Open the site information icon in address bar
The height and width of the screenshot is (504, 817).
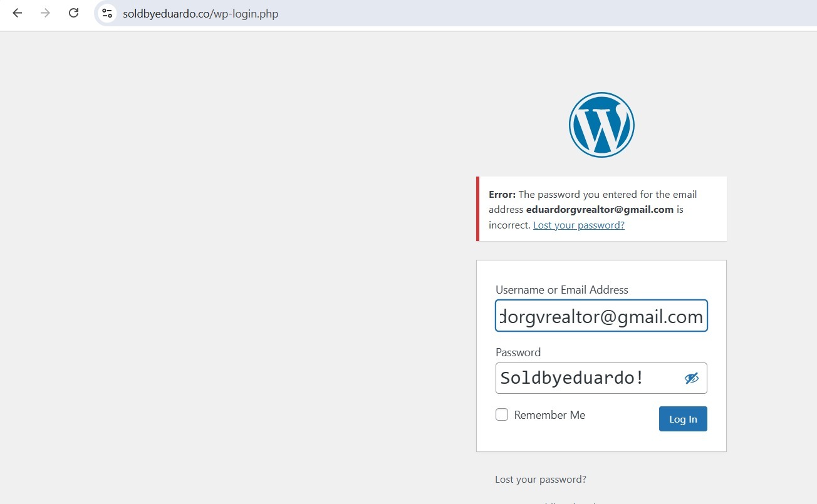107,13
